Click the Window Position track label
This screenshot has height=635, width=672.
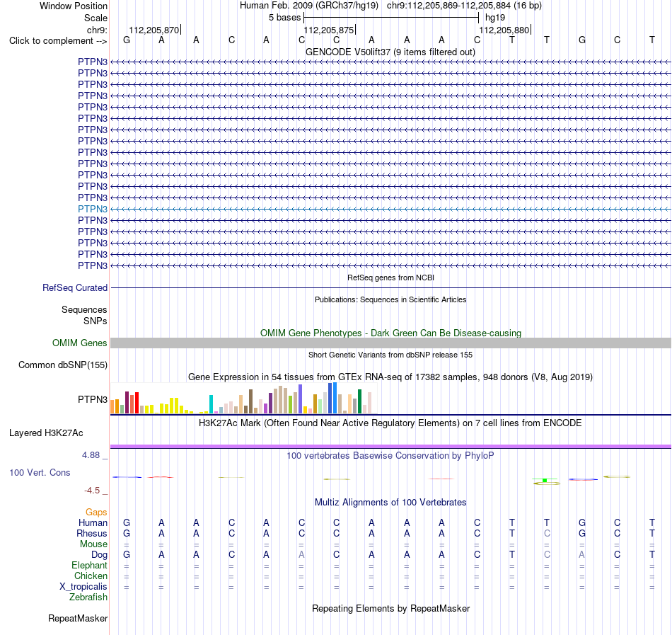click(x=74, y=6)
